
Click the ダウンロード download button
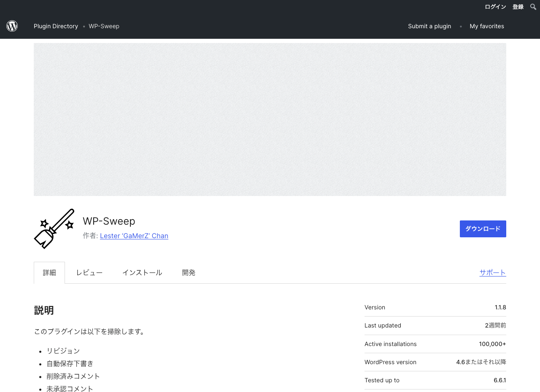[x=483, y=229]
